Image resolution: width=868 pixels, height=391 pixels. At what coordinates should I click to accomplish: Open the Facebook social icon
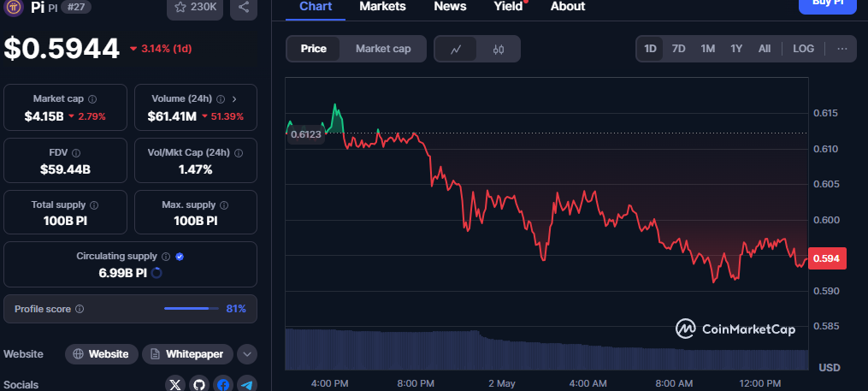[x=223, y=384]
